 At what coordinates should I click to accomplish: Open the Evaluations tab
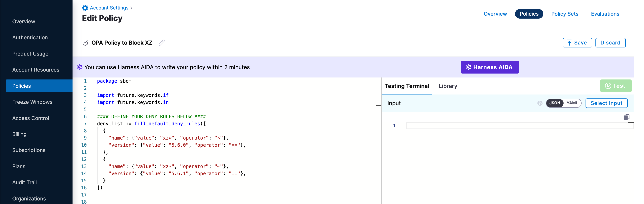point(605,14)
